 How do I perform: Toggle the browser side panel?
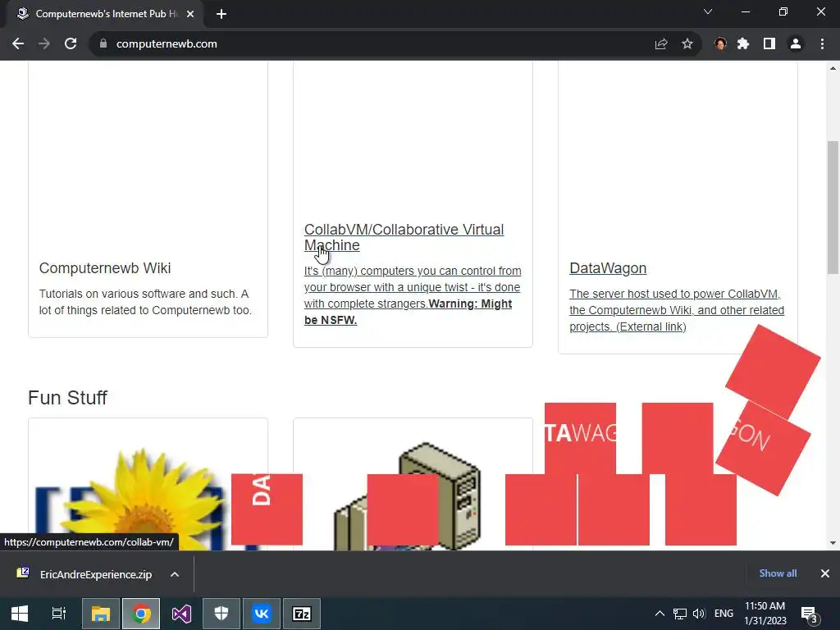pyautogui.click(x=769, y=44)
